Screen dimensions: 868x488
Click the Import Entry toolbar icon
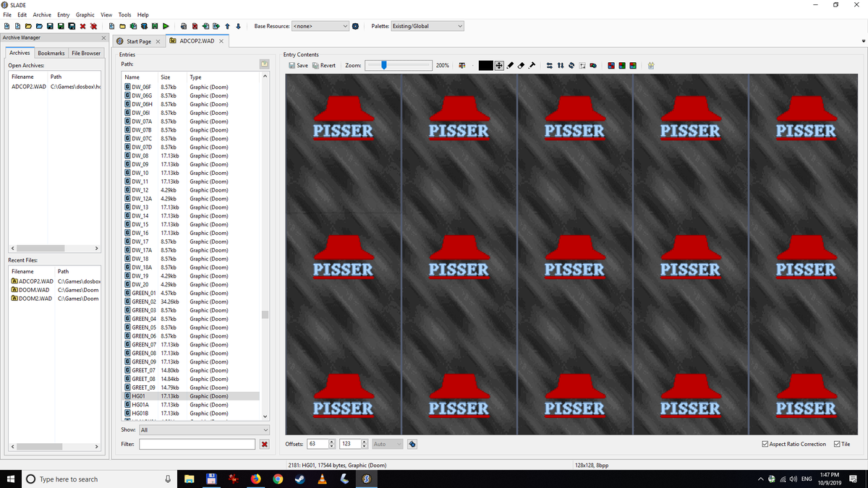(205, 26)
